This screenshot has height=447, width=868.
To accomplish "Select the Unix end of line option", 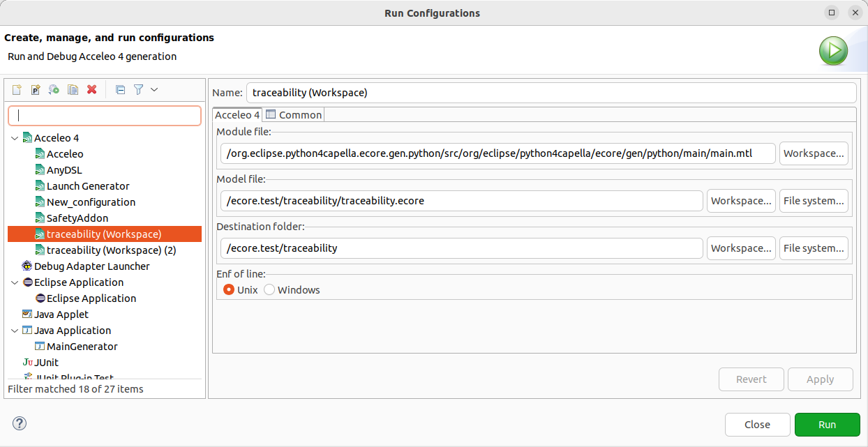I will pyautogui.click(x=229, y=290).
